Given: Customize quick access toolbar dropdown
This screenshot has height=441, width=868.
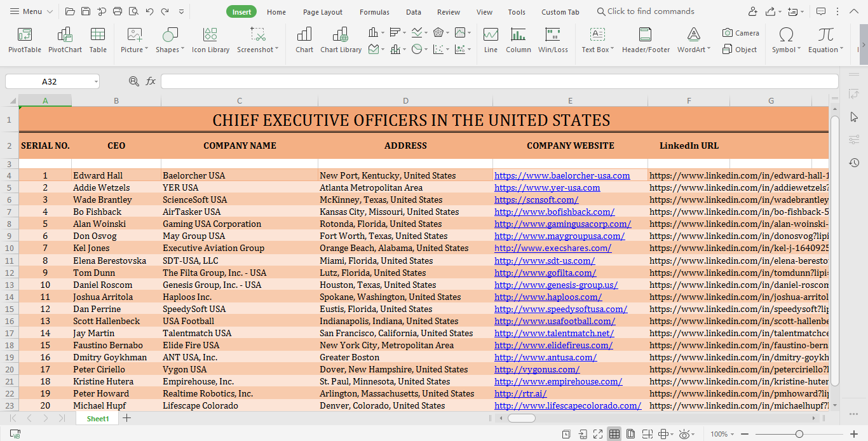Looking at the screenshot, I should [182, 11].
